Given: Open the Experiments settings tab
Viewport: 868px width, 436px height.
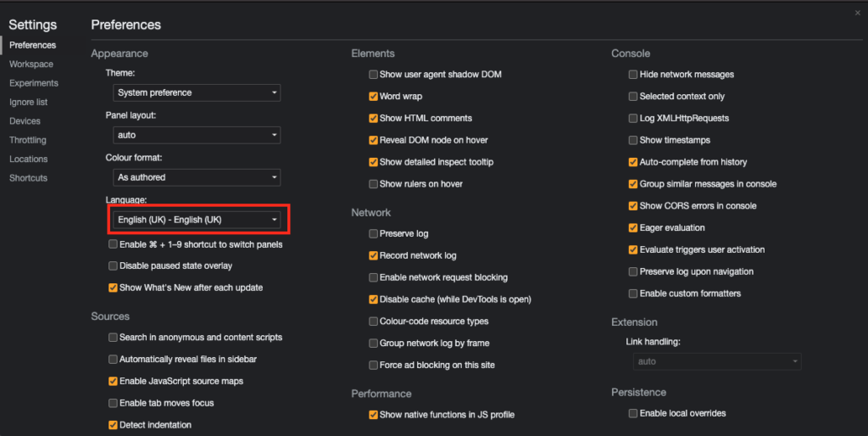Looking at the screenshot, I should [x=34, y=83].
